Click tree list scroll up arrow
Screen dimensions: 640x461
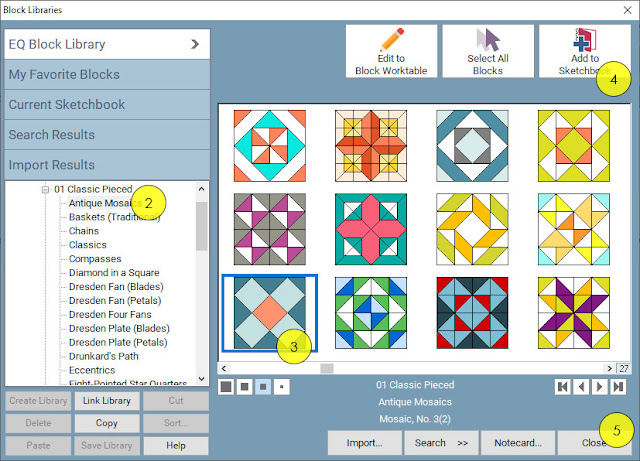point(202,189)
